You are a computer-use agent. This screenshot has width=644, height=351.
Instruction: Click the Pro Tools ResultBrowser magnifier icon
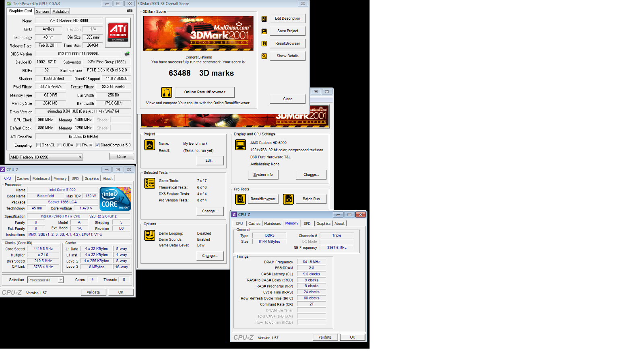point(240,199)
